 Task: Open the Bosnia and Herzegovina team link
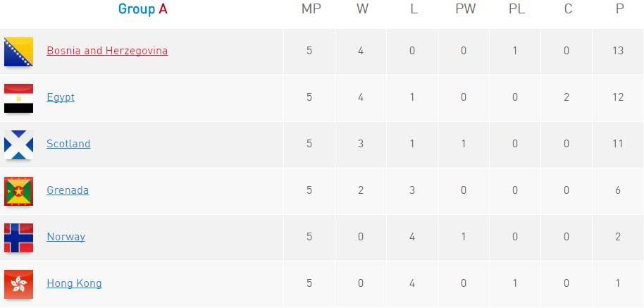click(107, 51)
